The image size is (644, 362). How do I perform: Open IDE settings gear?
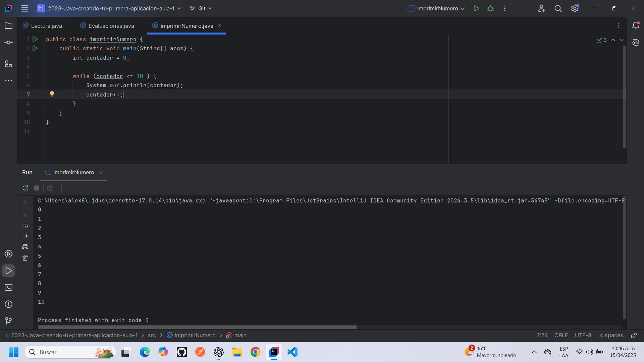tap(575, 8)
